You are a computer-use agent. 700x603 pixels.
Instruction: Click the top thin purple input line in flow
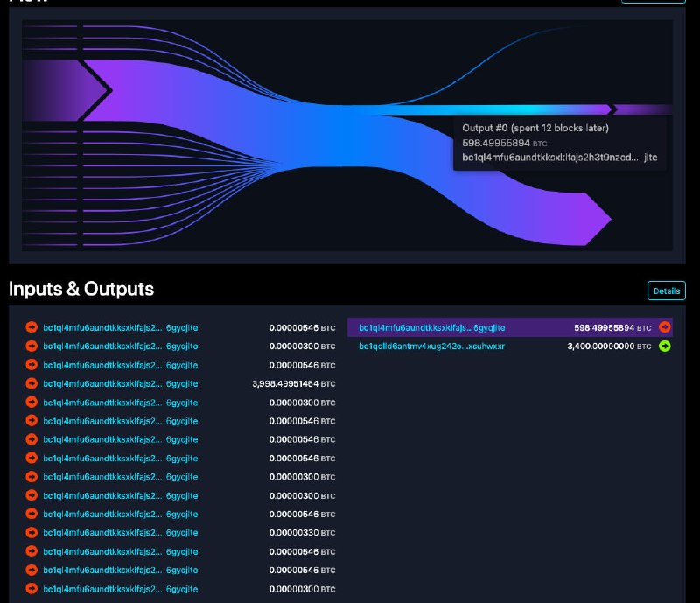coord(50,26)
